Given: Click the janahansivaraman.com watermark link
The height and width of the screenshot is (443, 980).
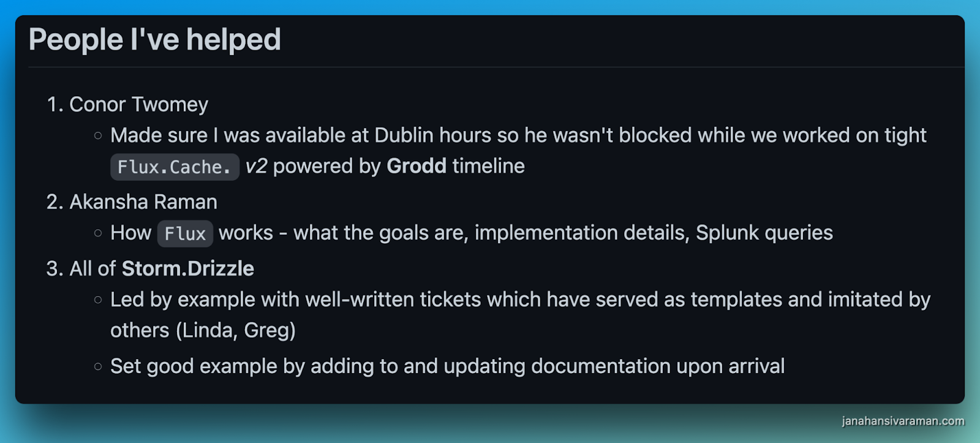Looking at the screenshot, I should point(903,421).
